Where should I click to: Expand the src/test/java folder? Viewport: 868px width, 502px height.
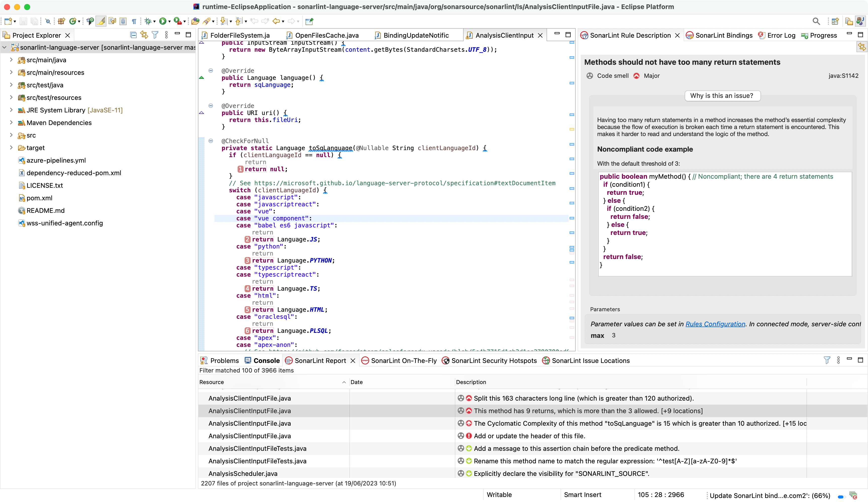pyautogui.click(x=11, y=85)
